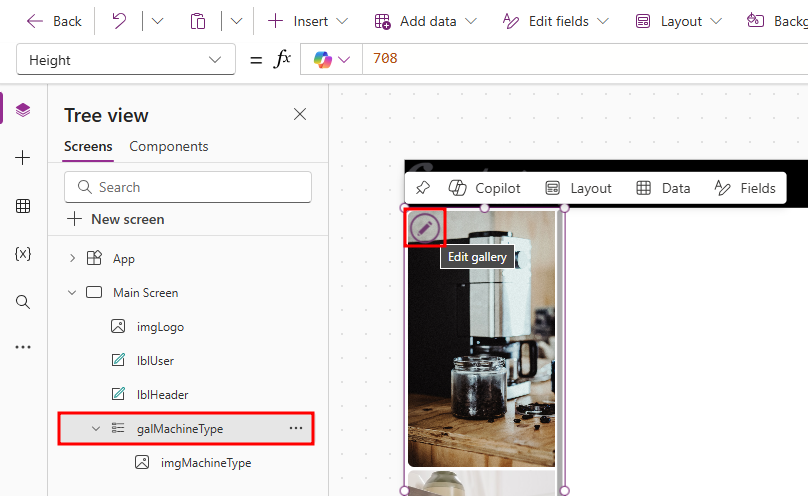Select the App item in tree
The height and width of the screenshot is (496, 808).
tap(124, 259)
